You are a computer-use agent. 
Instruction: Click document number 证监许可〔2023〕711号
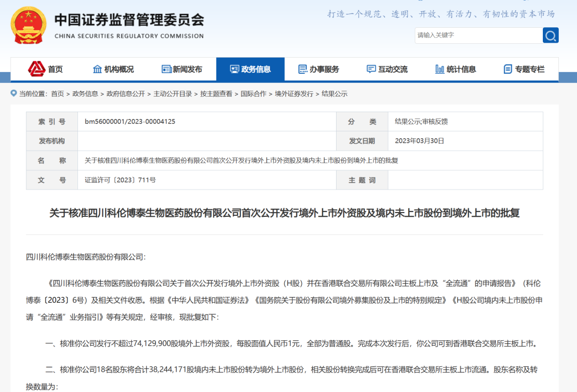coord(120,180)
